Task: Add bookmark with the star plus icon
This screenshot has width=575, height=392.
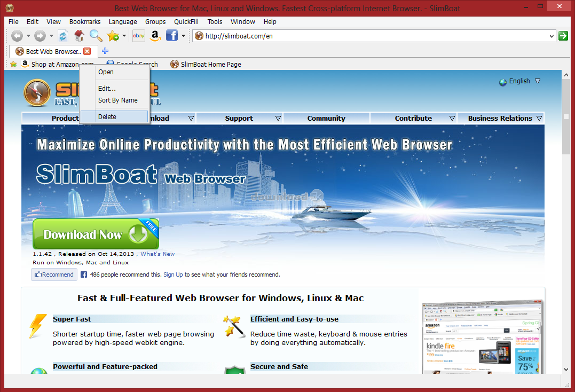Action: pos(113,36)
